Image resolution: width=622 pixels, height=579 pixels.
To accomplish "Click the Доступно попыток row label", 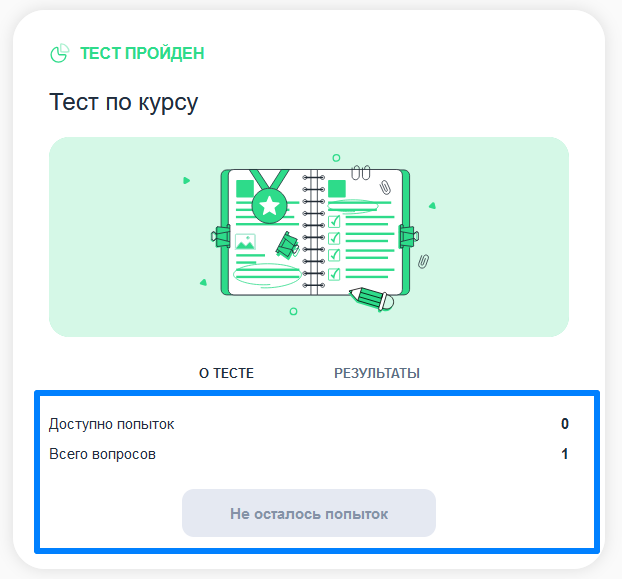I will click(111, 424).
